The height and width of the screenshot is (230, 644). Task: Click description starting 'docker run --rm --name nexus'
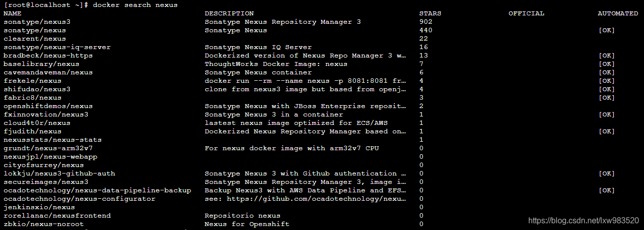(305, 81)
